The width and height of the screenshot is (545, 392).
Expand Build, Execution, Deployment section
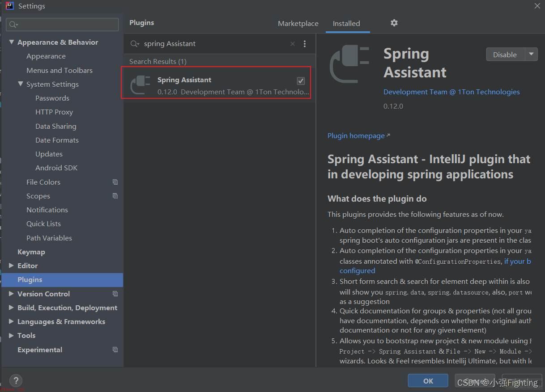click(11, 308)
